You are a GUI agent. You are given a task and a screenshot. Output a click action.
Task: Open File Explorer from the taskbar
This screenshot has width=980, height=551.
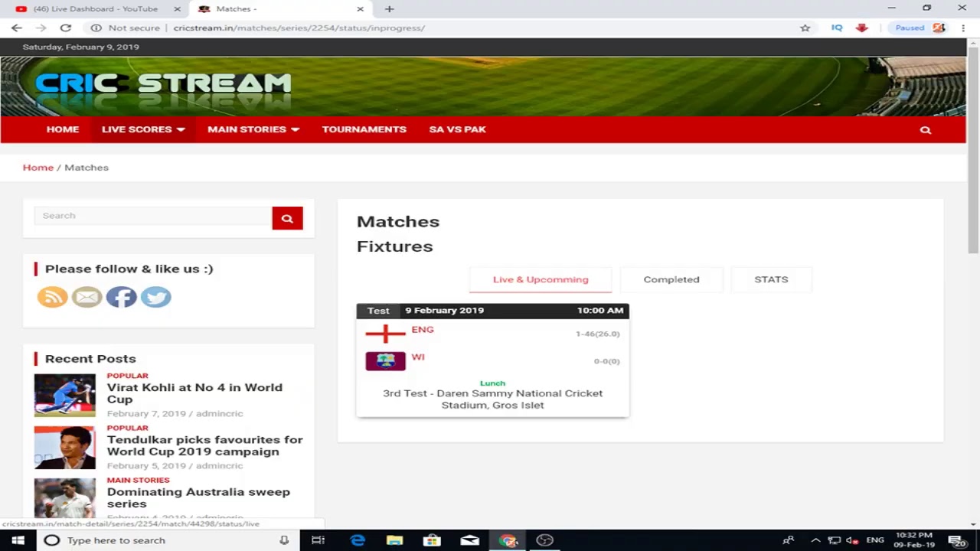[x=395, y=540]
